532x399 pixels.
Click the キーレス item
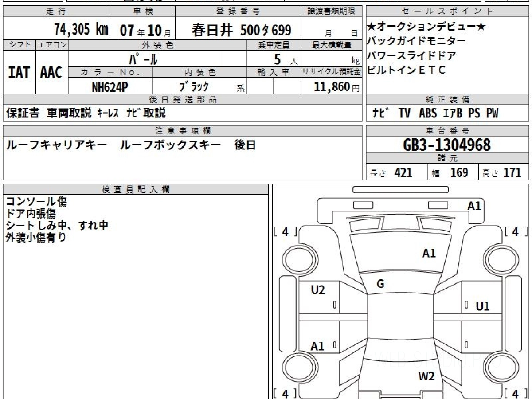108,113
